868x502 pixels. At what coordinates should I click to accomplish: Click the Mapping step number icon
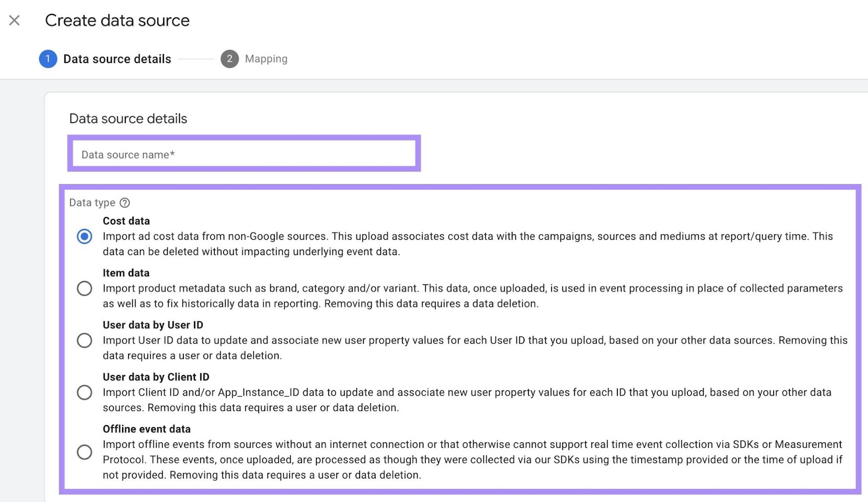click(x=230, y=59)
